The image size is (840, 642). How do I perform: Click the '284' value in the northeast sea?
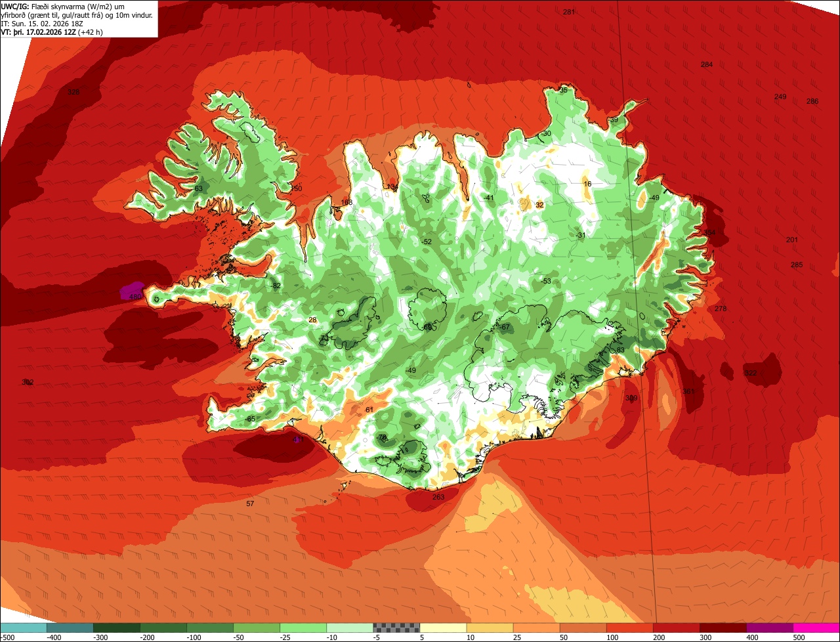pyautogui.click(x=707, y=64)
